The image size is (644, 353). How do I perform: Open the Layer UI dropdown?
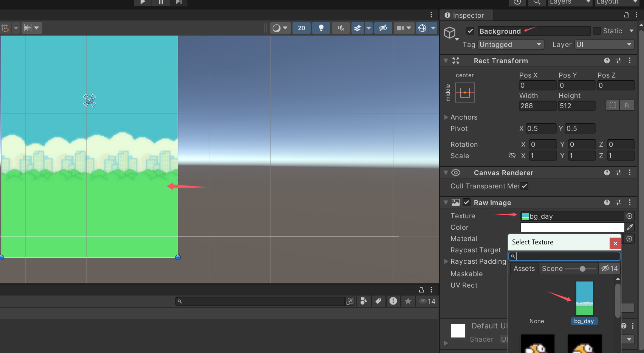pyautogui.click(x=604, y=45)
